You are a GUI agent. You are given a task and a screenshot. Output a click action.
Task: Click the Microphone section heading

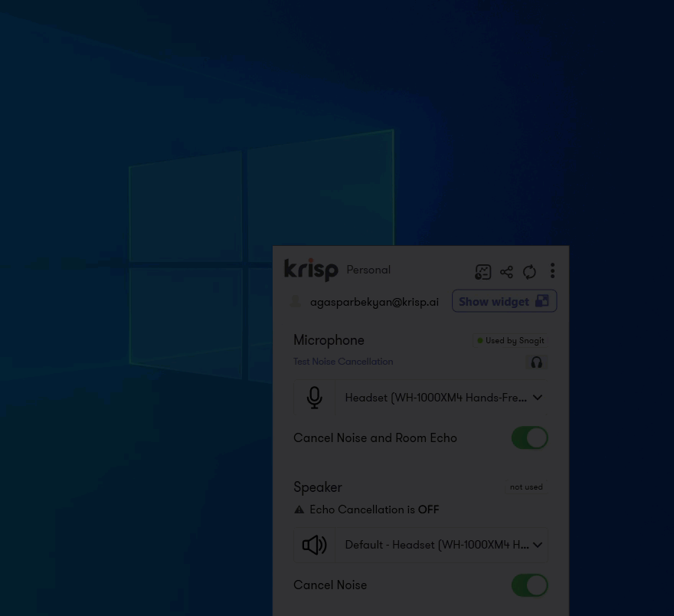click(329, 340)
